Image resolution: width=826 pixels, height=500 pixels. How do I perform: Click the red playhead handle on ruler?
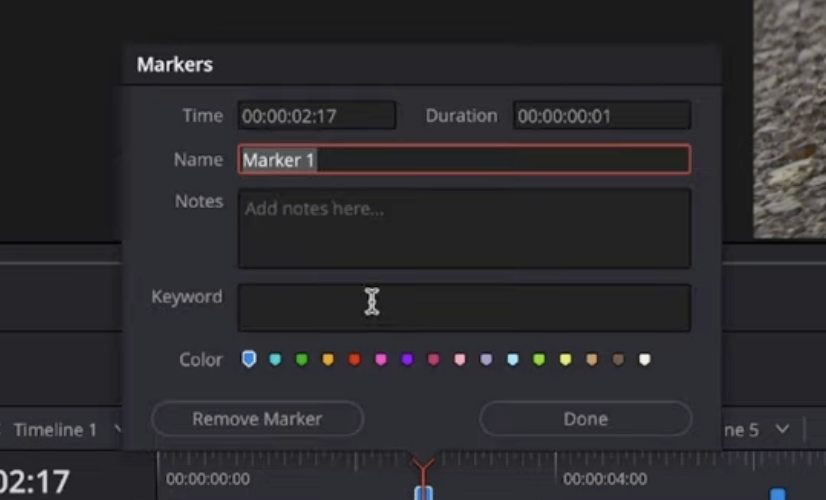(423, 466)
